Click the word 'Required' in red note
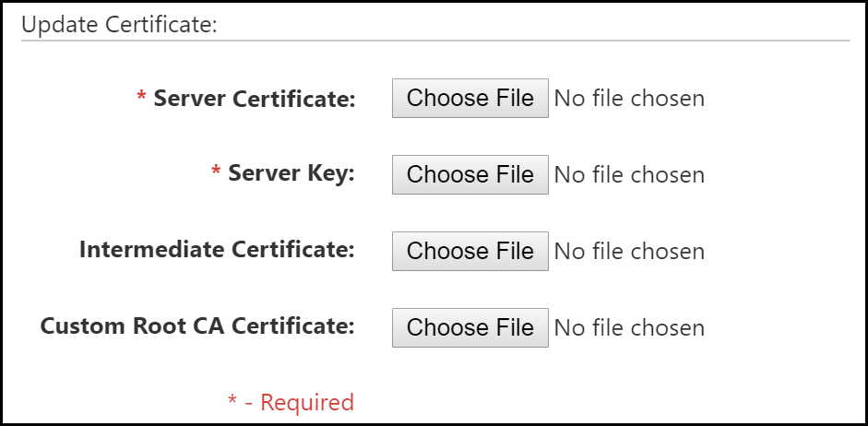The image size is (868, 426). coord(307,403)
